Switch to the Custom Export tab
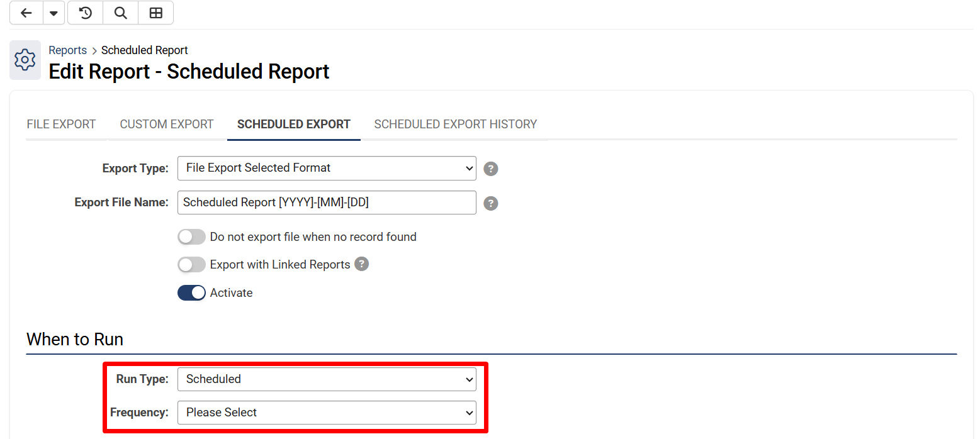This screenshot has height=439, width=980. [167, 125]
